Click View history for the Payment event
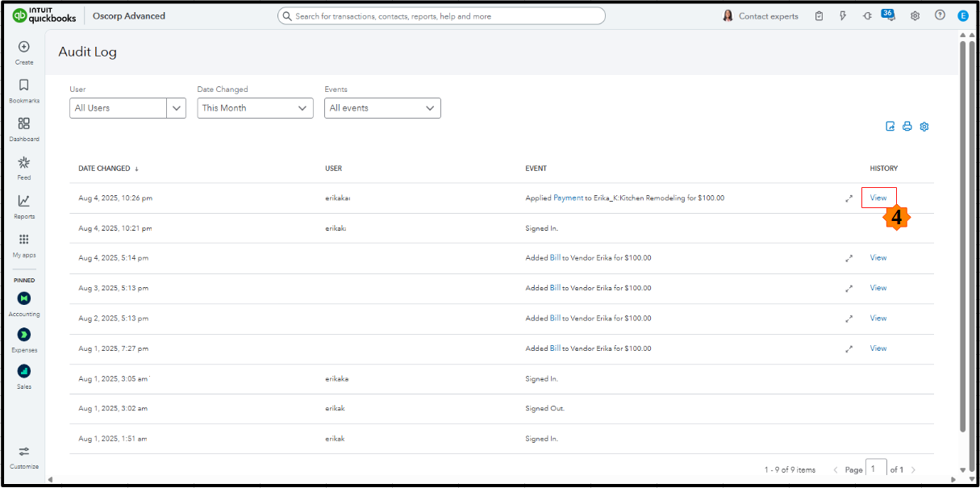This screenshot has width=980, height=488. click(878, 198)
